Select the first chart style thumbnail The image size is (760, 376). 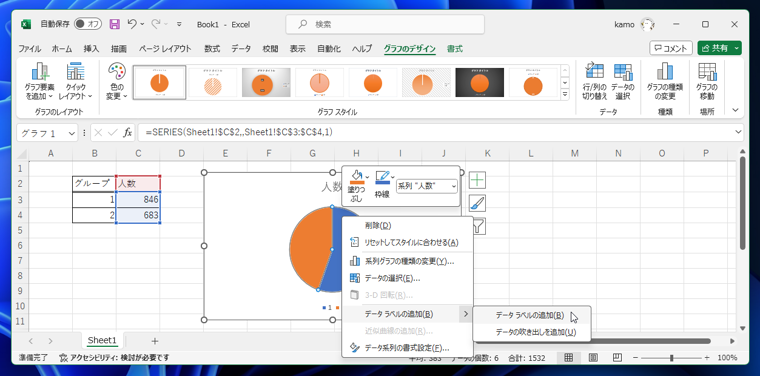(x=159, y=82)
